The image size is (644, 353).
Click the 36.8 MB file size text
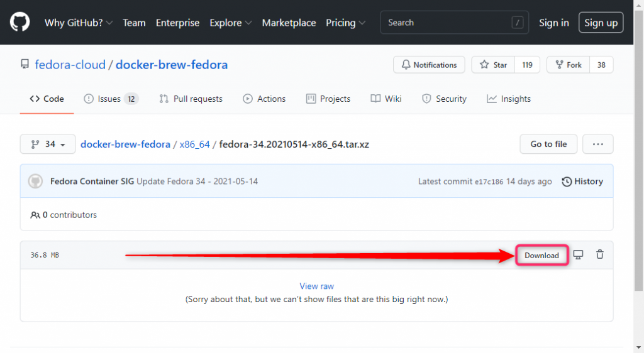(45, 255)
